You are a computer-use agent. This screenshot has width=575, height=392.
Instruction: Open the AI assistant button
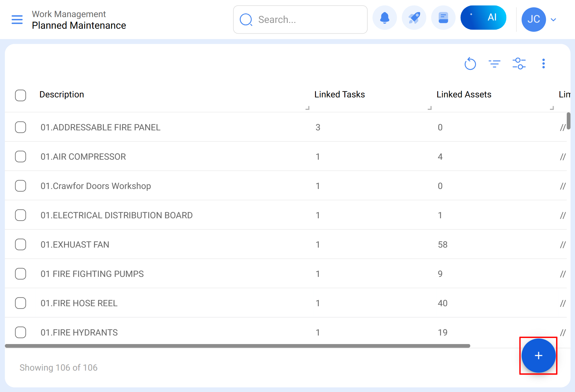(483, 18)
